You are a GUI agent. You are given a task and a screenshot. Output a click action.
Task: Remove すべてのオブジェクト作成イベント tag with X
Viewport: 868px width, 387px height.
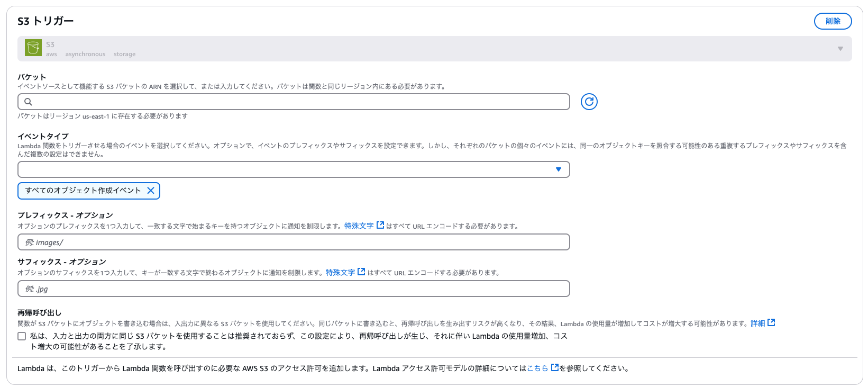[150, 191]
